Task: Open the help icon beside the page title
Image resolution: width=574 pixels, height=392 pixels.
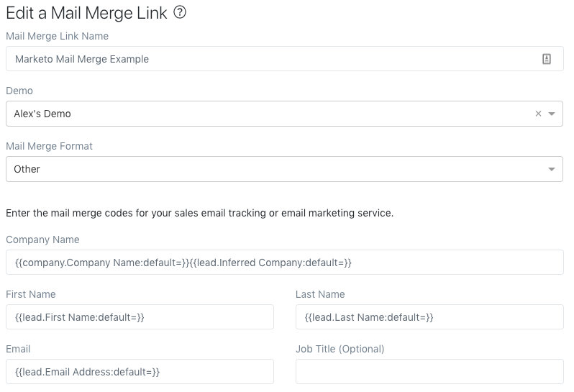Action: pyautogui.click(x=180, y=12)
